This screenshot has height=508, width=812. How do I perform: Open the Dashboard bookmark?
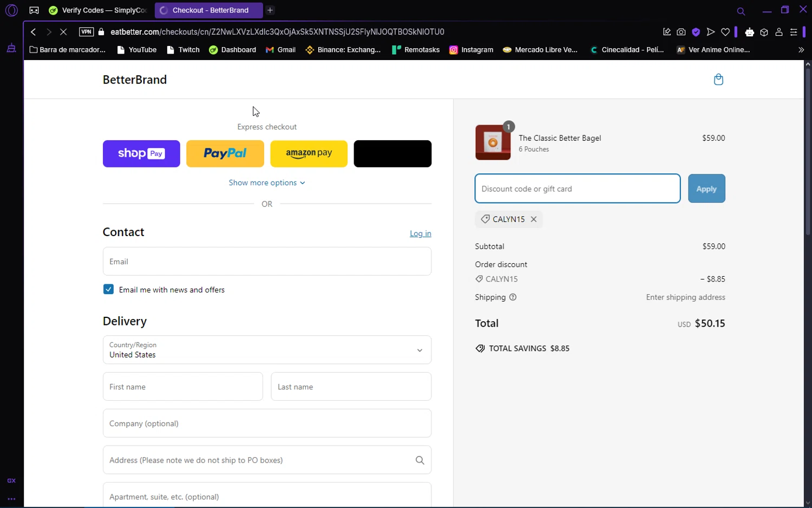coord(233,50)
